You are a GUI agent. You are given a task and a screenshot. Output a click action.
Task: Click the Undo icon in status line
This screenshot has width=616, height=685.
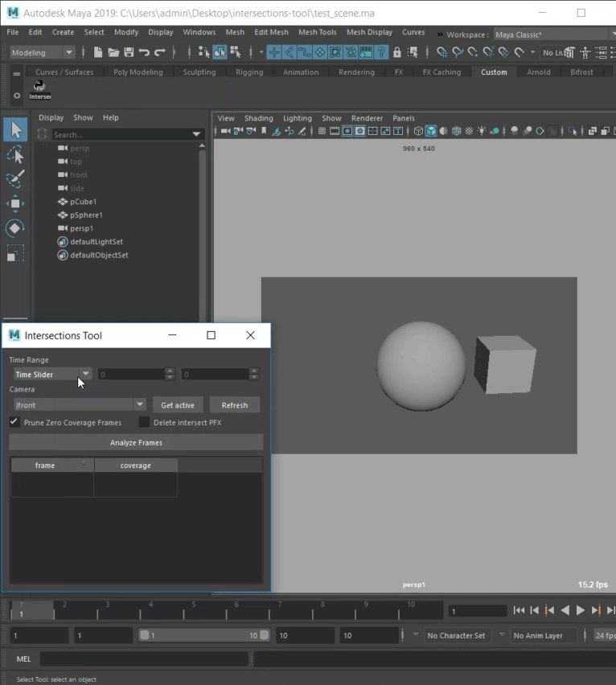point(144,52)
